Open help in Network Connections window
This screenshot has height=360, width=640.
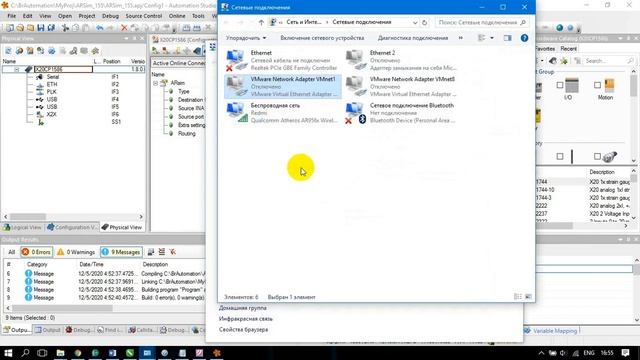click(x=524, y=38)
